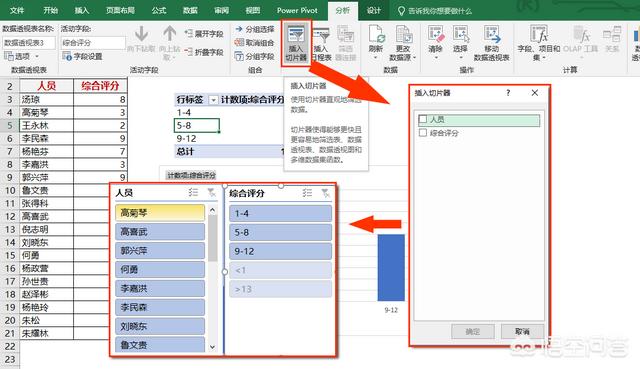Select 1-4 in the 综合评分 slicer

coord(280,213)
